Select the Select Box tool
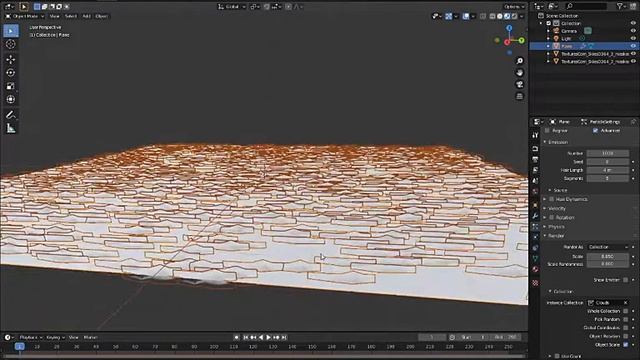This screenshot has width=640, height=360. click(x=11, y=31)
